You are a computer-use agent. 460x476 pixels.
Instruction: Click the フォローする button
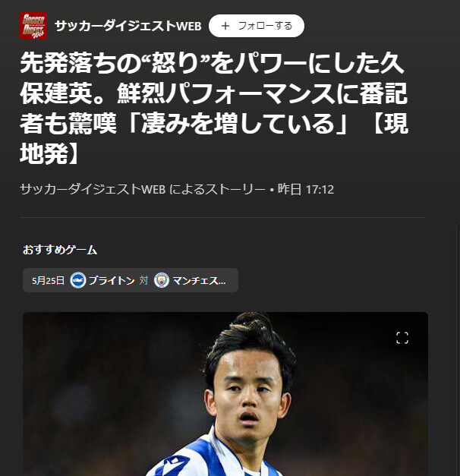tap(257, 26)
